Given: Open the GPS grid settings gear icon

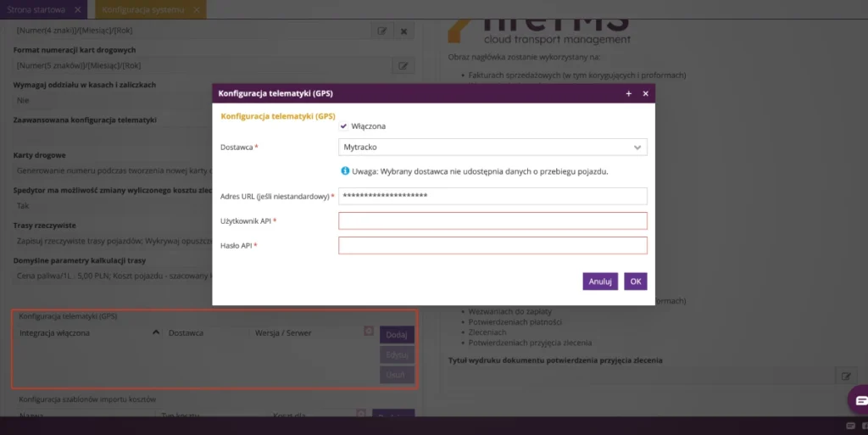Looking at the screenshot, I should coord(369,331).
